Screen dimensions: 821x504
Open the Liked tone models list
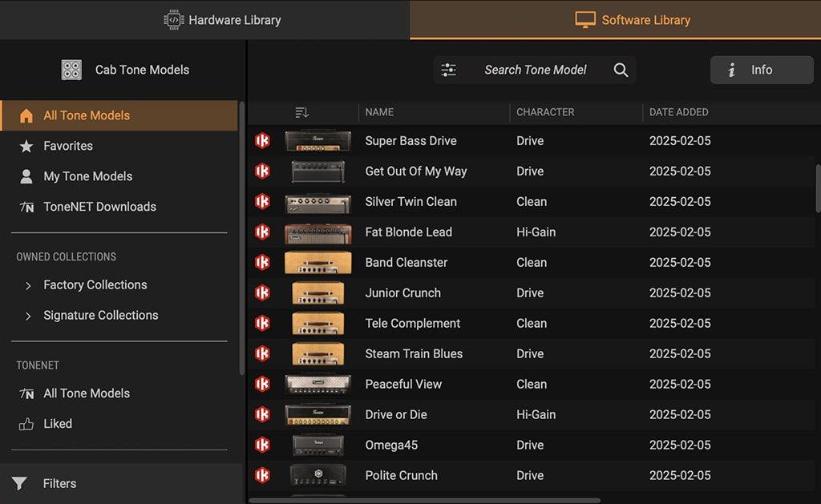119,423
